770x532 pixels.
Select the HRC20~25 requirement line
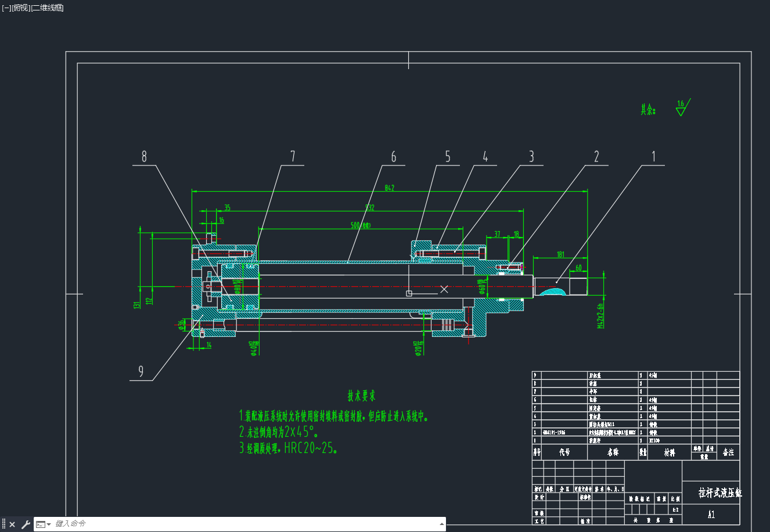coord(289,448)
